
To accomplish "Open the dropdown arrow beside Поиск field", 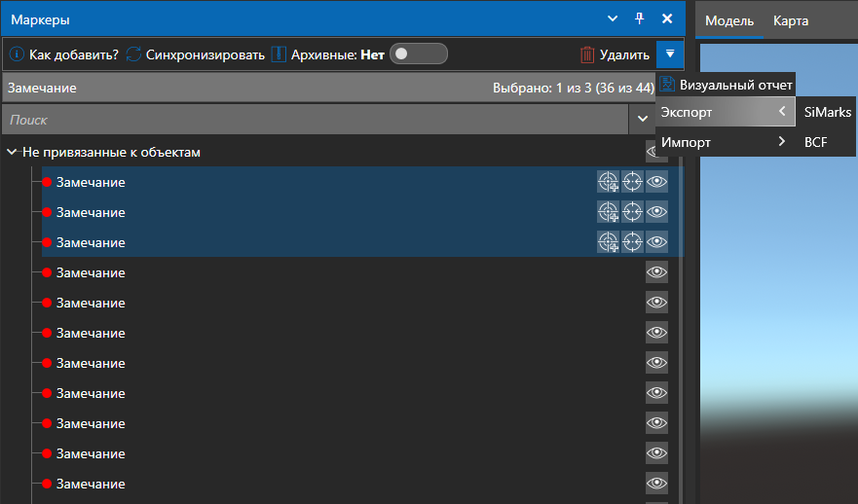I will pyautogui.click(x=643, y=119).
